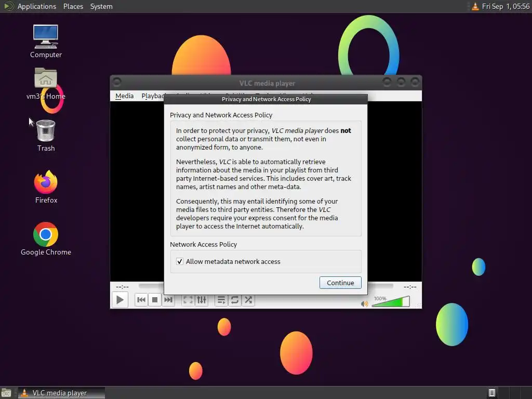Click Privacy and Network Access Policy dialog title
Image resolution: width=532 pixels, height=399 pixels.
click(x=267, y=99)
